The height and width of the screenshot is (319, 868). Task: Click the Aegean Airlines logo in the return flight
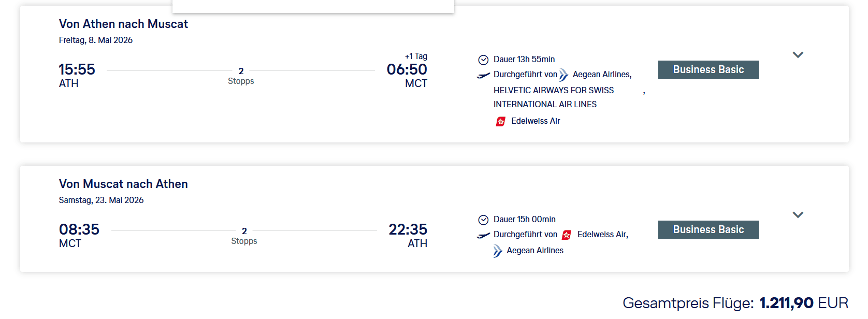click(x=498, y=251)
